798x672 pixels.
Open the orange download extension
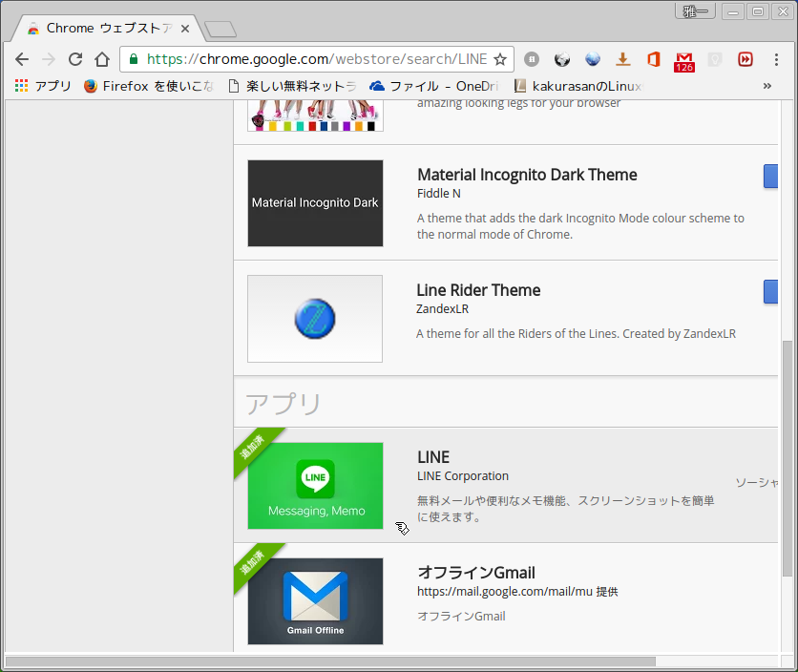pyautogui.click(x=623, y=59)
